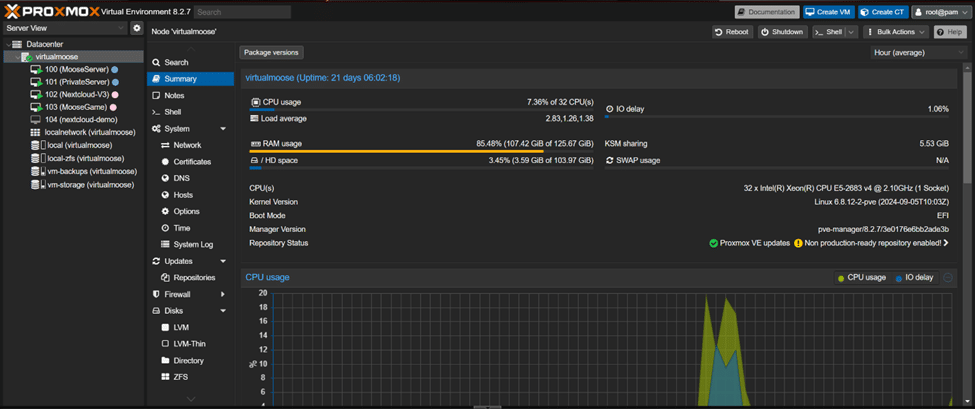The height and width of the screenshot is (409, 975).
Task: Click the gear icon beside Server View
Action: (x=137, y=28)
